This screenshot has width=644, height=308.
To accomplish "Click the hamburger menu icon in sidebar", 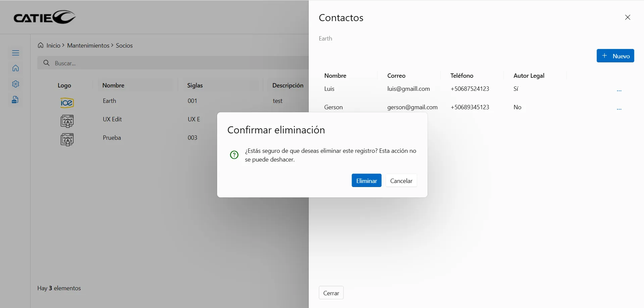I will (15, 53).
